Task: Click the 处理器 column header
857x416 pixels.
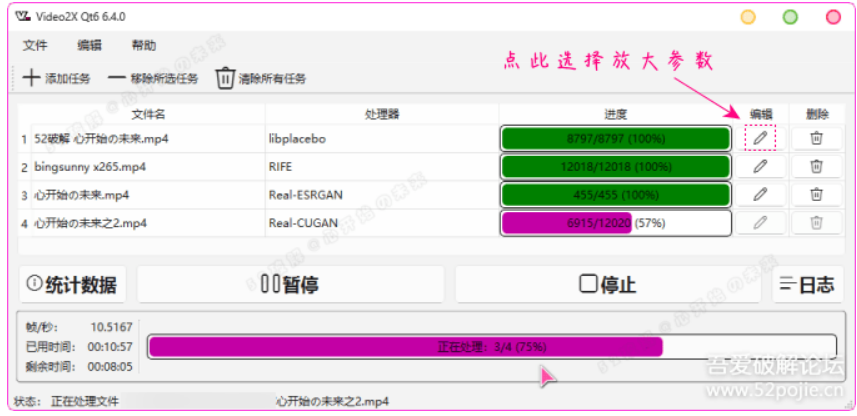Action: coord(381,114)
